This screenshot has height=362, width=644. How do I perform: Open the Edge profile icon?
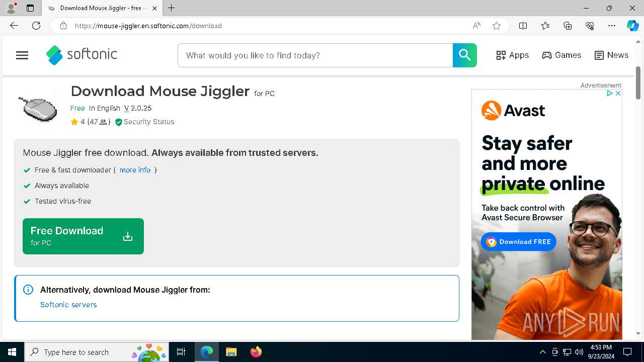click(x=11, y=8)
